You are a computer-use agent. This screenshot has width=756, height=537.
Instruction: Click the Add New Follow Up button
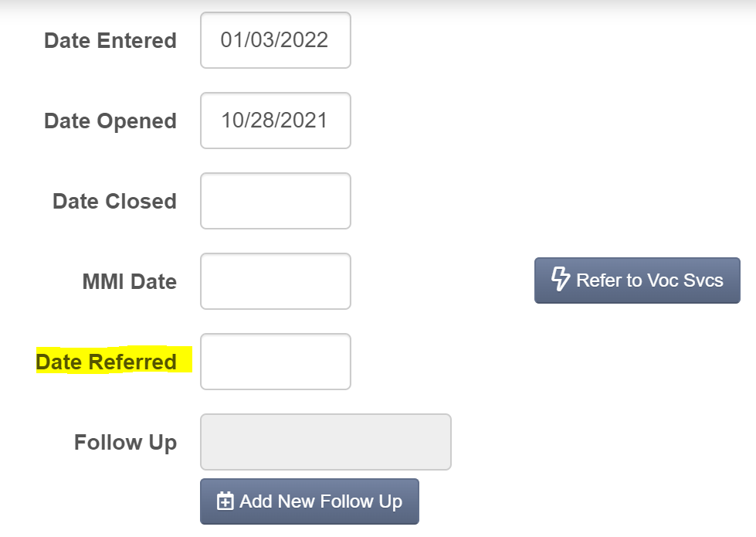(x=310, y=501)
